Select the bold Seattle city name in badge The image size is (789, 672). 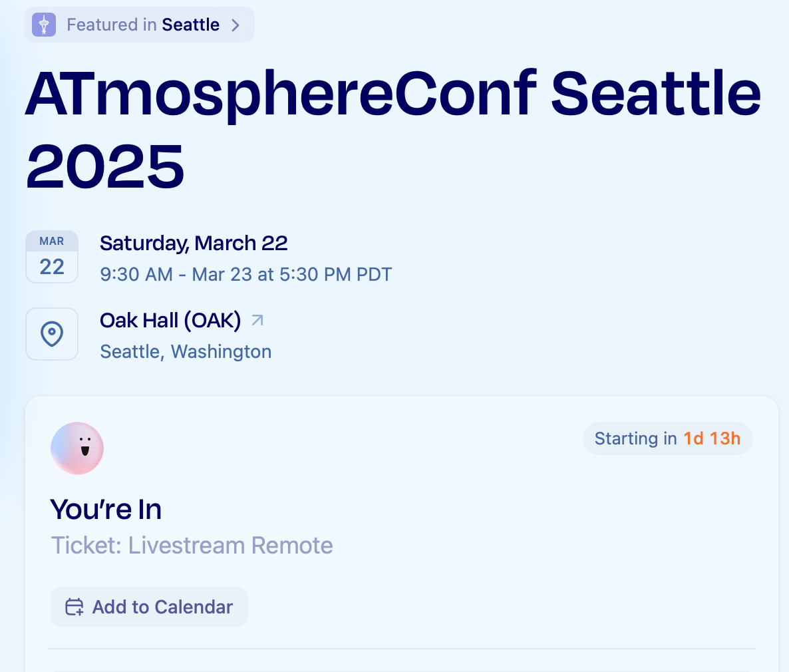(190, 25)
